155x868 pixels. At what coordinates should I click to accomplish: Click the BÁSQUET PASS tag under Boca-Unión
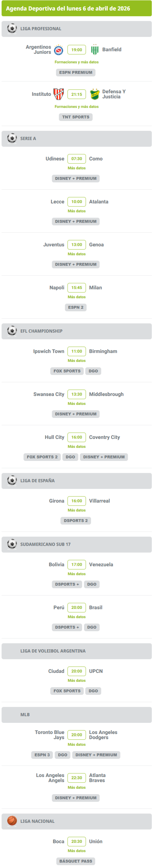pyautogui.click(x=76, y=861)
